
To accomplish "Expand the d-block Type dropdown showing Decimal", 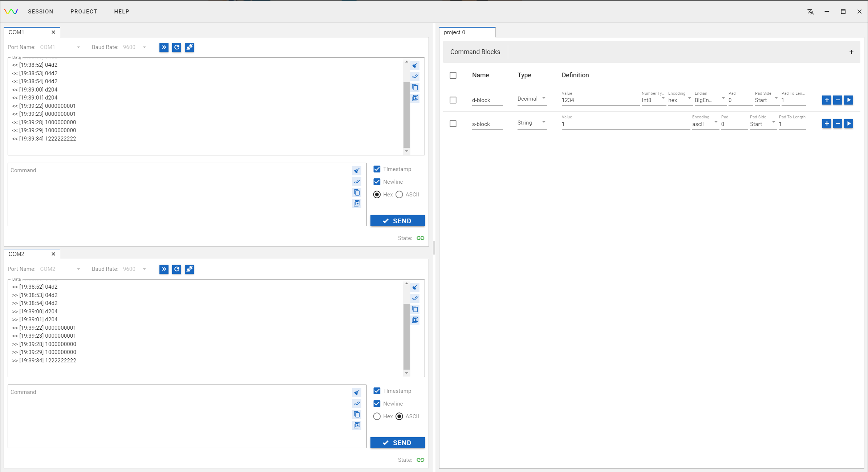I will click(x=532, y=99).
